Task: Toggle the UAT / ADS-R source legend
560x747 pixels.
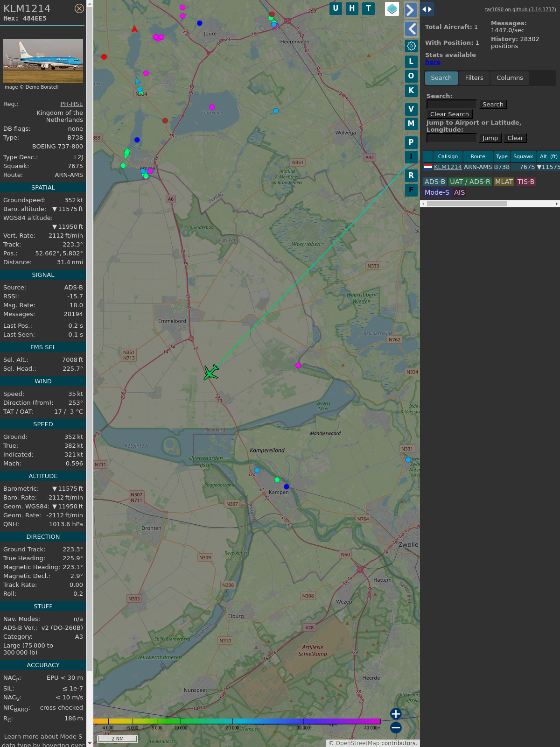Action: click(470, 182)
